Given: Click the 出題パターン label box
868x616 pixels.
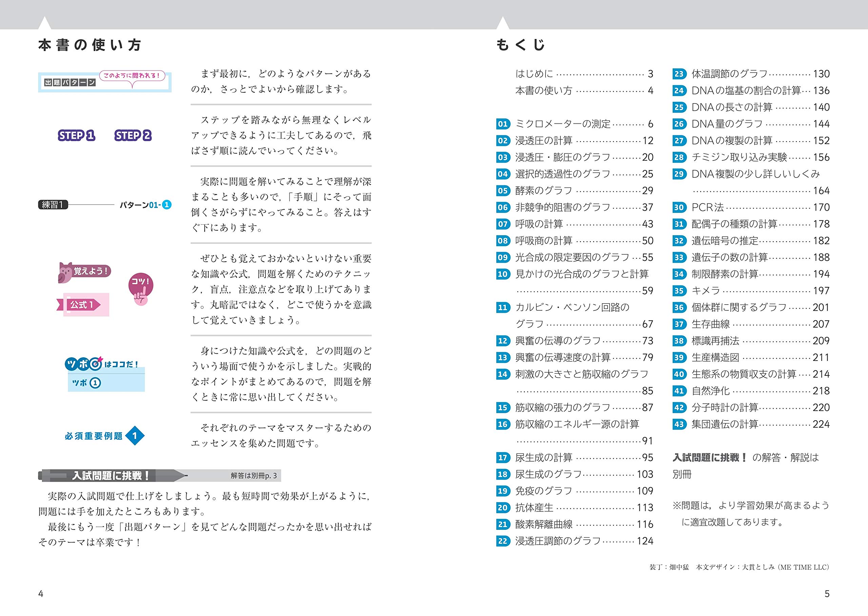Looking at the screenshot, I should point(105,81).
